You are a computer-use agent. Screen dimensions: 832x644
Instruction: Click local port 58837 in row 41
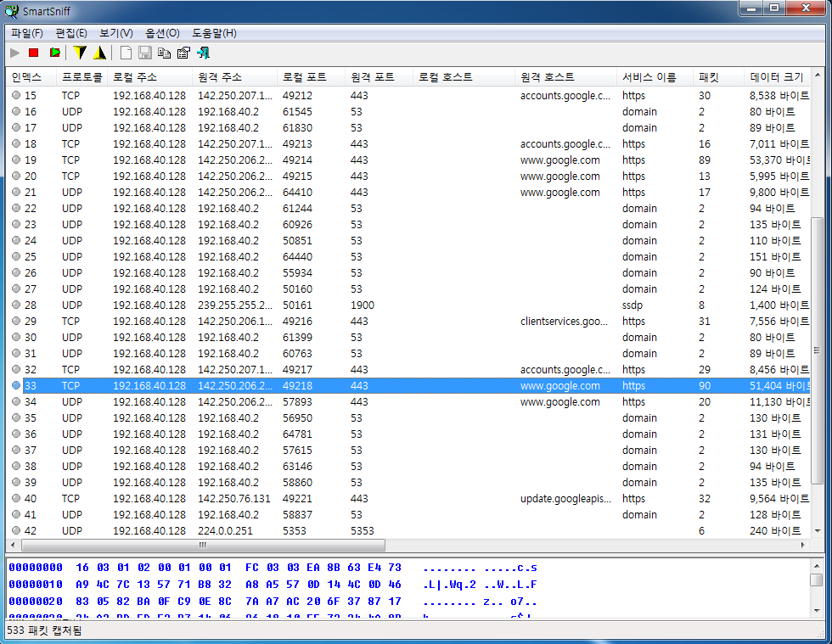297,514
